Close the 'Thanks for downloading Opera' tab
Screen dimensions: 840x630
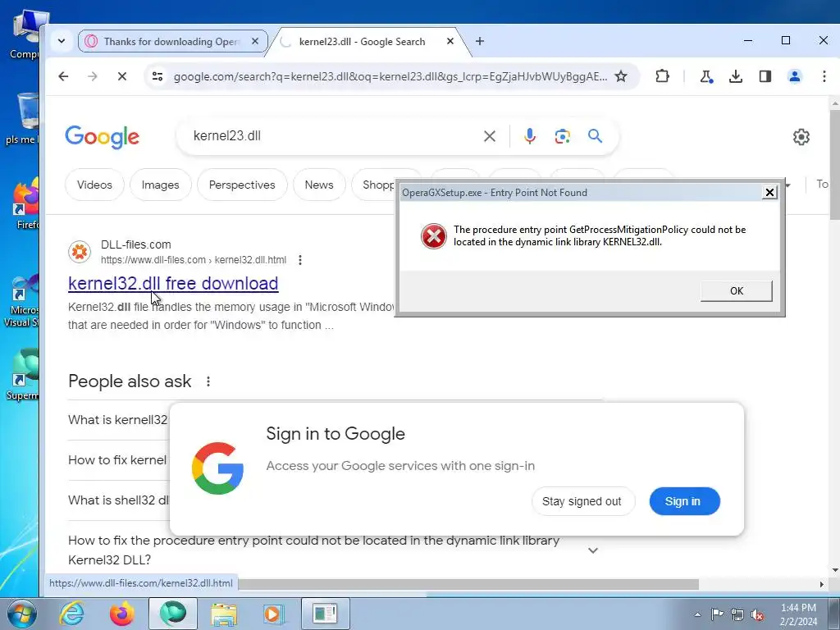coord(255,41)
